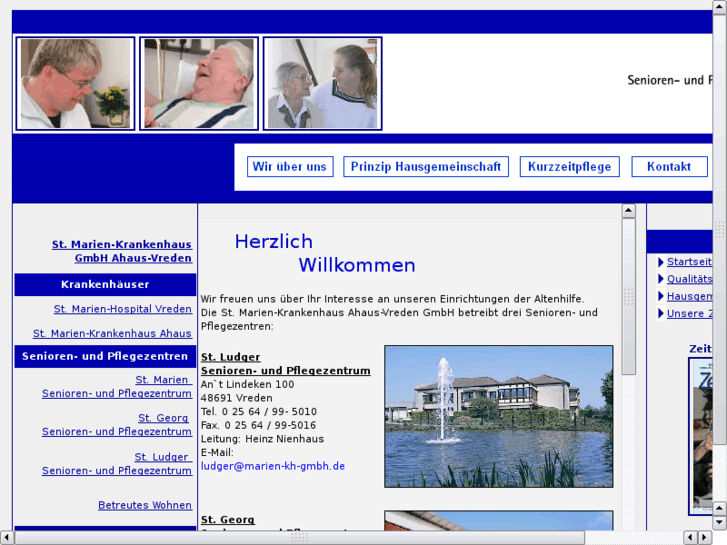Open the Kontakt page button
The height and width of the screenshot is (545, 727).
click(669, 167)
